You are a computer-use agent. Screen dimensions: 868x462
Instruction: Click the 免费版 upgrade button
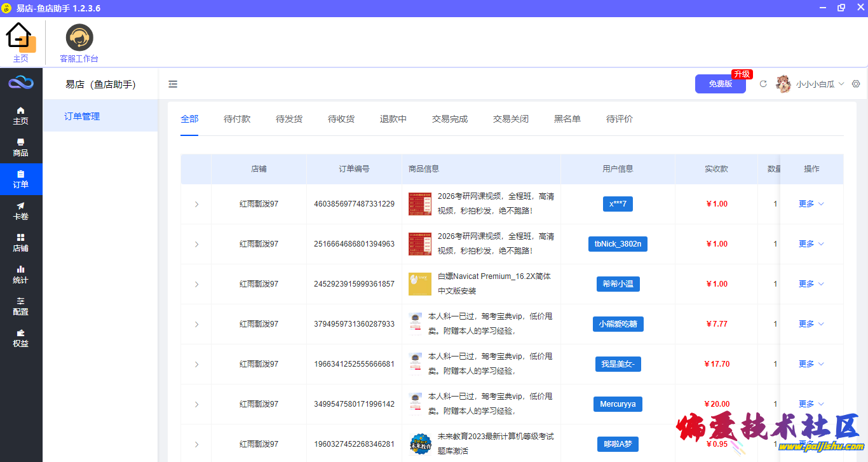(721, 84)
